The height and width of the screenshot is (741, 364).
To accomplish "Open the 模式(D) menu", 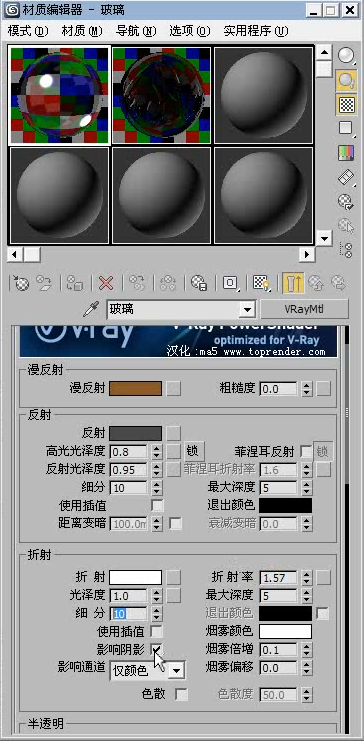I will point(28,31).
